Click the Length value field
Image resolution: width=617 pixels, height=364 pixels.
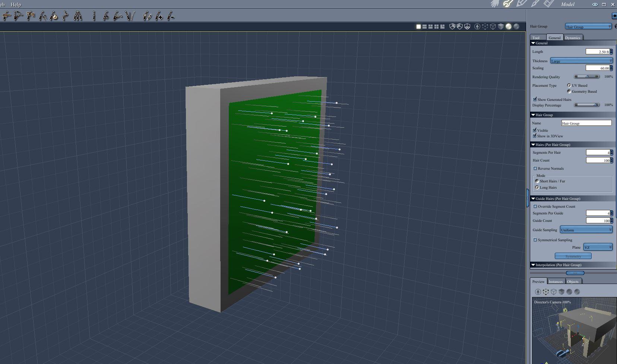point(598,52)
